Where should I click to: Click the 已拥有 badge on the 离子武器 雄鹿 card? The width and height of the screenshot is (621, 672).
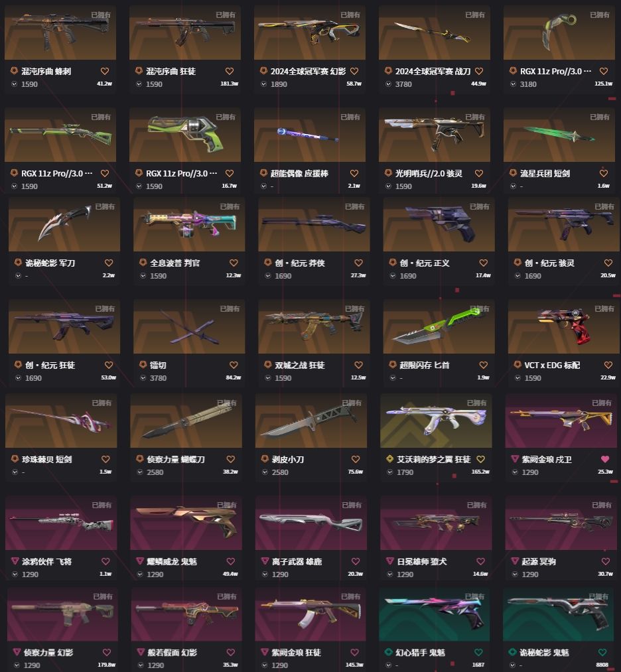(x=351, y=505)
